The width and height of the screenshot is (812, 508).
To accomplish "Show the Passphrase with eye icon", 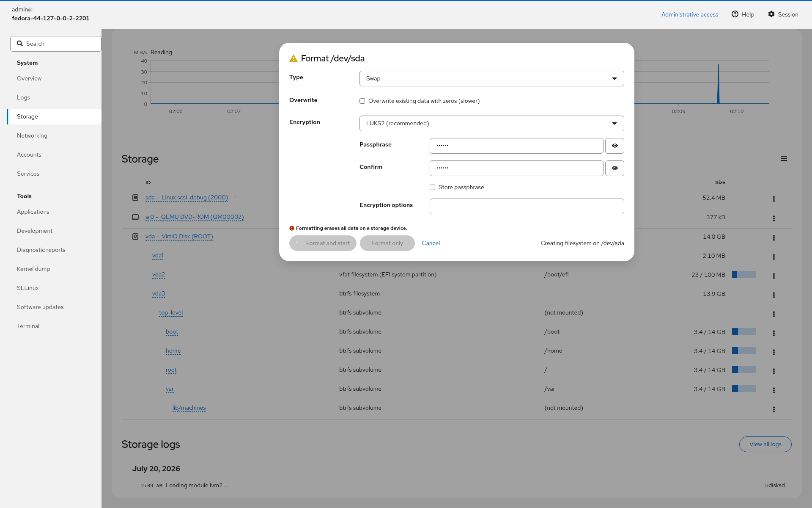I will pyautogui.click(x=614, y=146).
